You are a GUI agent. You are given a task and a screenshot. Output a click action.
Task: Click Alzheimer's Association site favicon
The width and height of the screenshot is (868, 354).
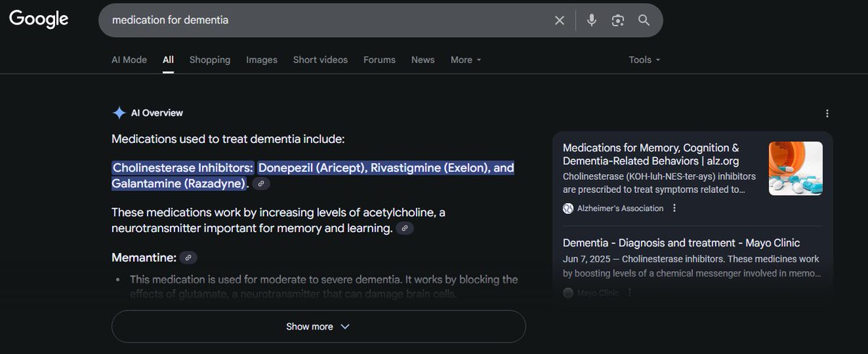click(569, 208)
